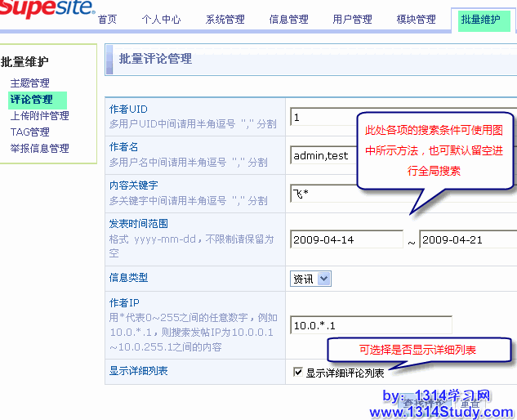This screenshot has width=517, height=420.
Task: Switch to the 个人中心 tab
Action: pyautogui.click(x=162, y=20)
